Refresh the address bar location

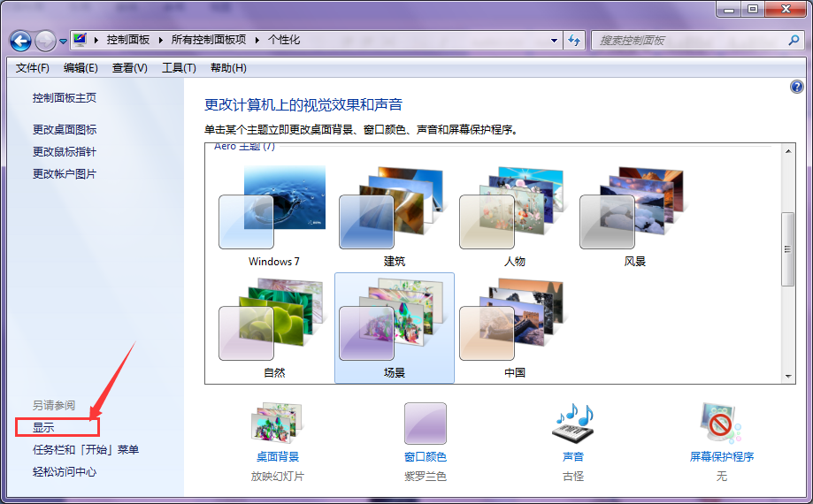click(x=574, y=40)
